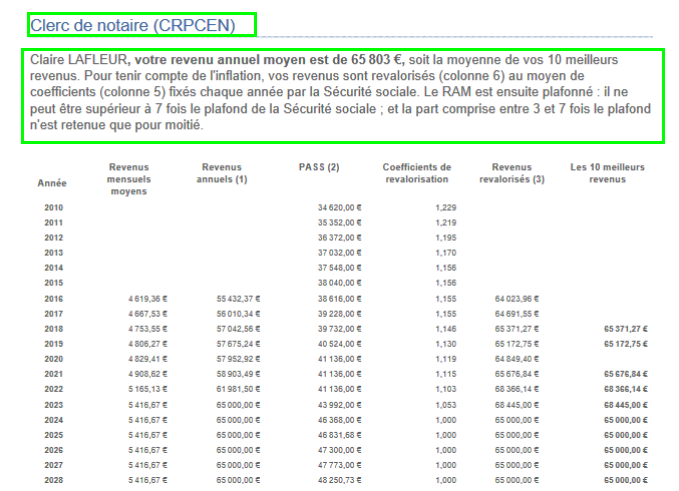Select the 48 250,73 € PASS value

340,481
